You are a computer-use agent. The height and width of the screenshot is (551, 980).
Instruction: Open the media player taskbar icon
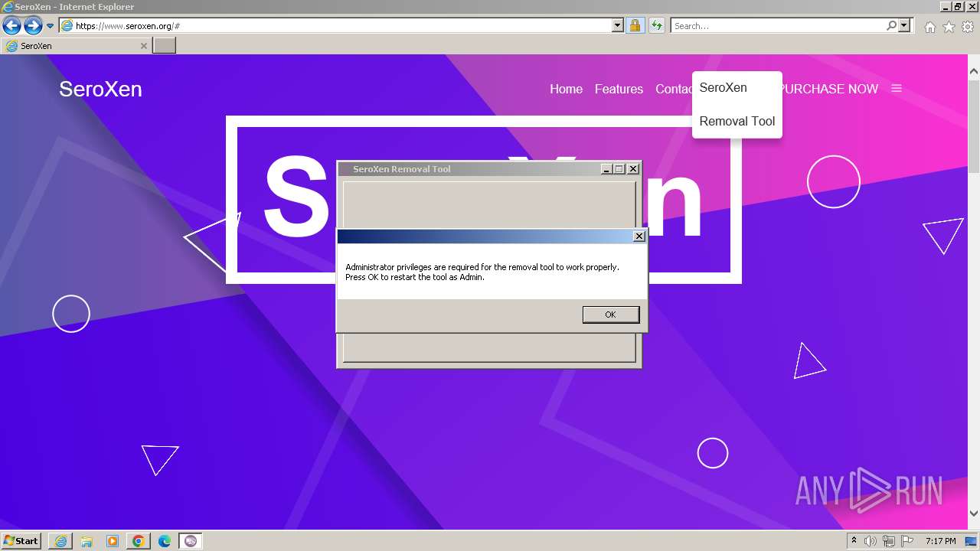tap(113, 541)
